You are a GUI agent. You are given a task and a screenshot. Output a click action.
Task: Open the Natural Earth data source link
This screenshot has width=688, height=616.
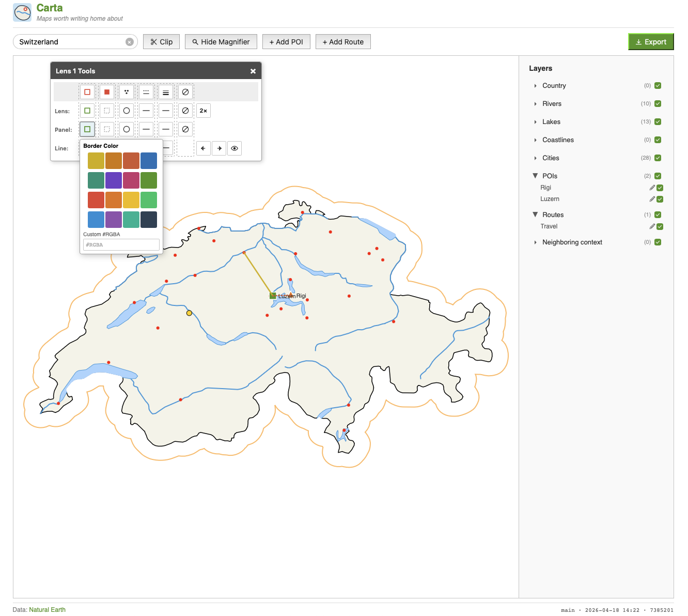[47, 610]
